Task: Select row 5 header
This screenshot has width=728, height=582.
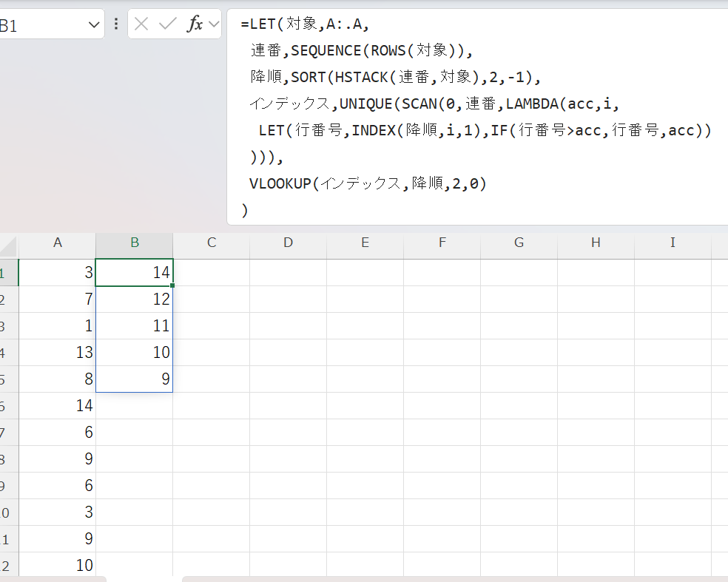Action: point(9,379)
